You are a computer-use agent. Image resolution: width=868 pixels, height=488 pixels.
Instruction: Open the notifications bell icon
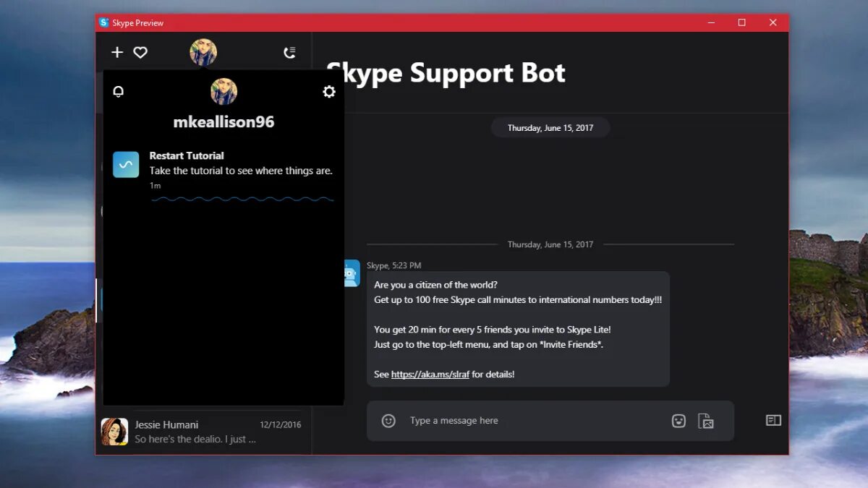click(119, 92)
